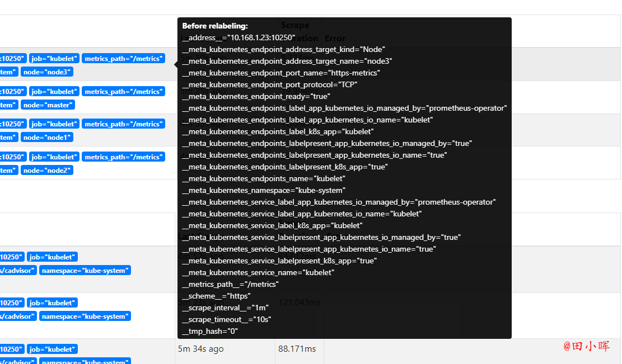Click service_labelpresent managed_by="true" line

pyautogui.click(x=321, y=237)
